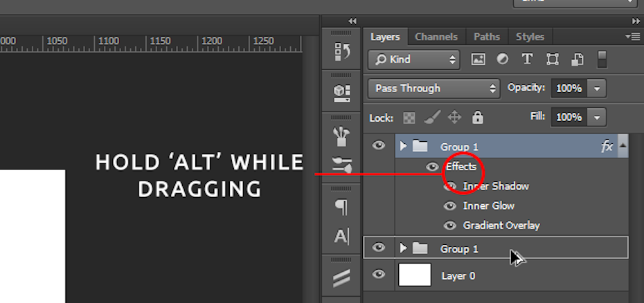644x303 pixels.
Task: Filter layers by pixel layers icon
Action: (478, 59)
